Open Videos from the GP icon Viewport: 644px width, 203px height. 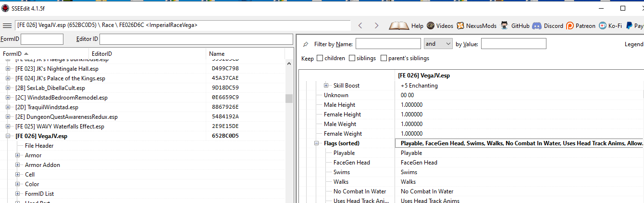pyautogui.click(x=431, y=25)
